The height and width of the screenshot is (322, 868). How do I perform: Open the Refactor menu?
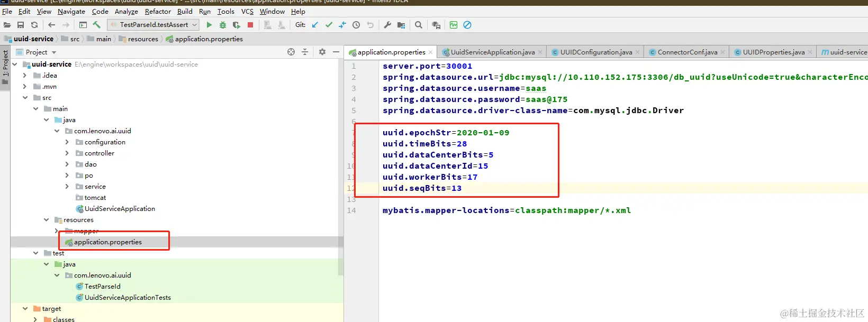[158, 11]
